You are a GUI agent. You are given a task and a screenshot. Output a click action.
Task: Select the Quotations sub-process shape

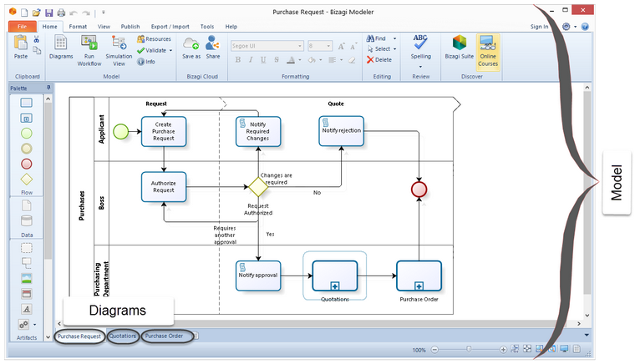[335, 276]
